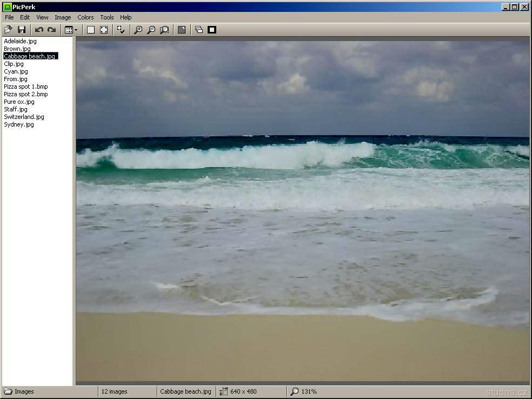Click the zoom to selection icon
This screenshot has height=399, width=532.
click(164, 30)
